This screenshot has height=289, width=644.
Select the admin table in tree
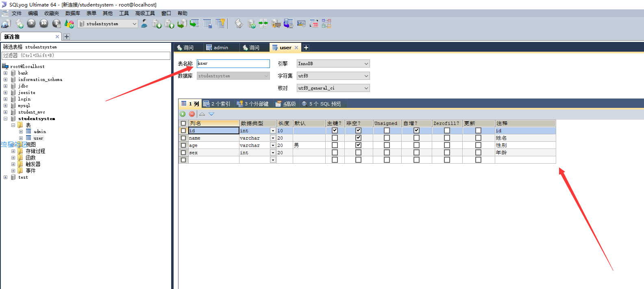tap(40, 131)
